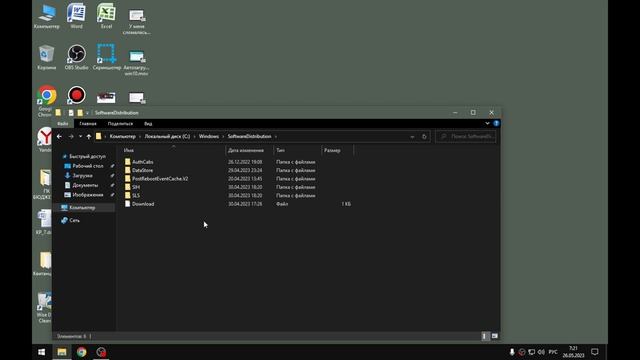Select the red record-button desktop icon
Screen dimensions: 640x360
[x=76, y=95]
